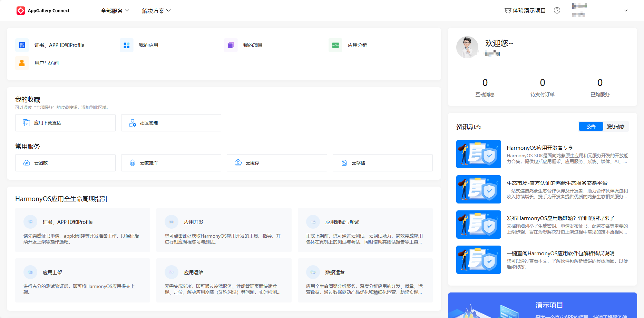Screen dimensions: 644x318
Task: Open the 我的应用 grid icon
Action: pyautogui.click(x=127, y=45)
